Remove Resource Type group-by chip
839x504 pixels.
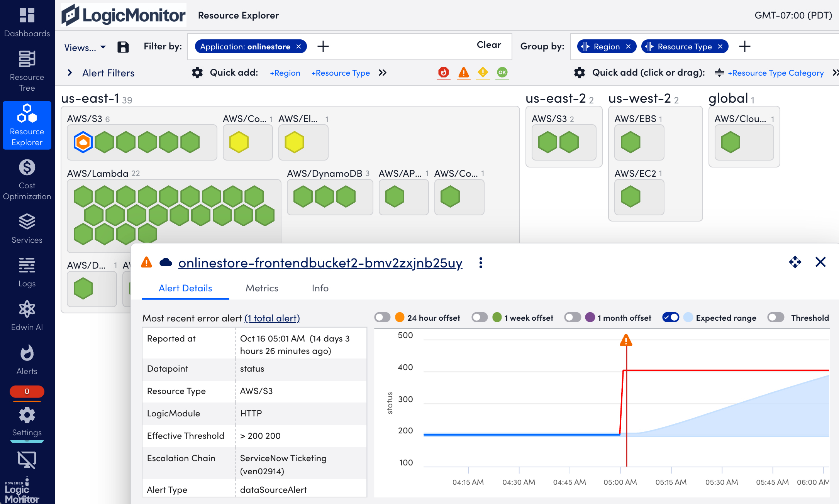(720, 47)
